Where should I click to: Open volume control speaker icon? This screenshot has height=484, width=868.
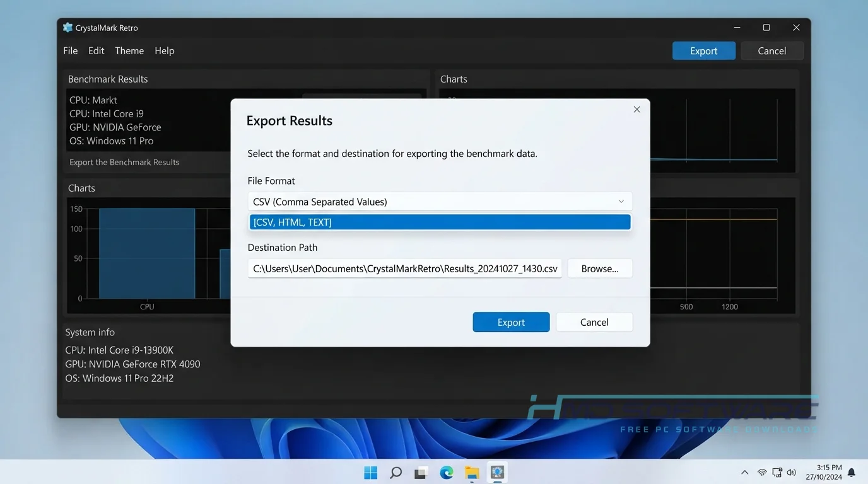tap(792, 473)
